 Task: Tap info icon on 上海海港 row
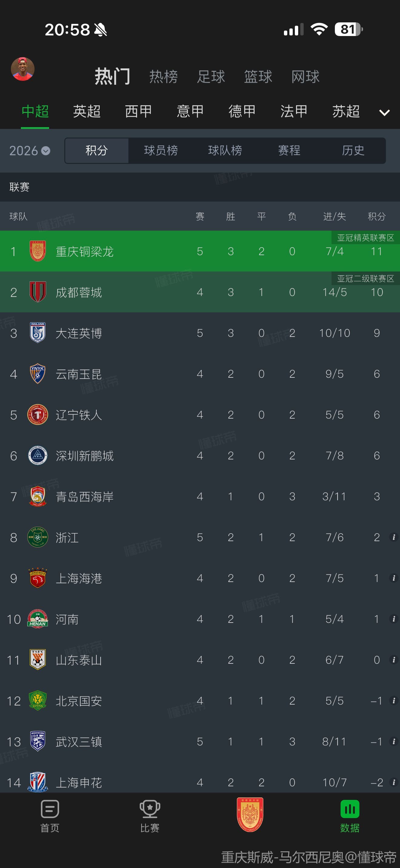(x=393, y=578)
